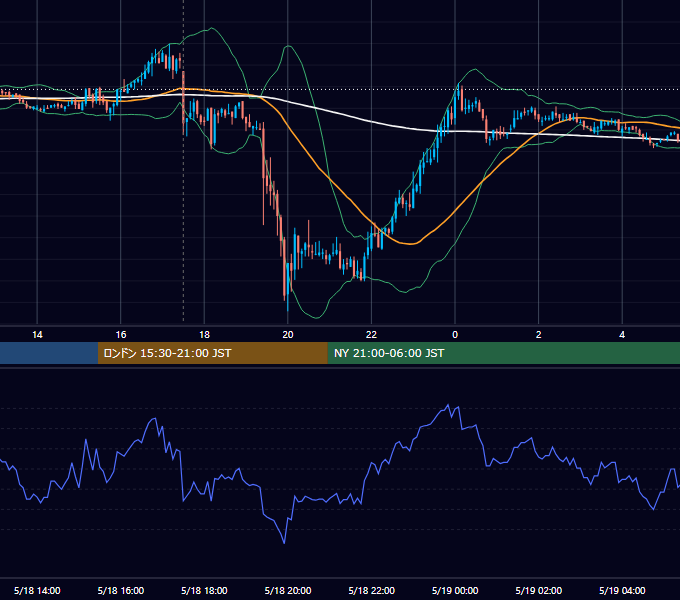Click the orange moving average's lowest point
Screen dimensions: 680x600
pos(410,244)
